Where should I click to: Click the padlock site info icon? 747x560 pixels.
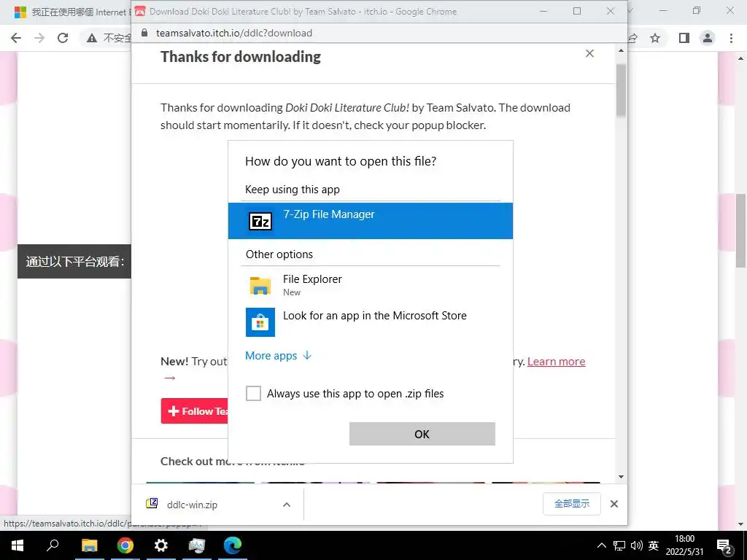coord(144,33)
